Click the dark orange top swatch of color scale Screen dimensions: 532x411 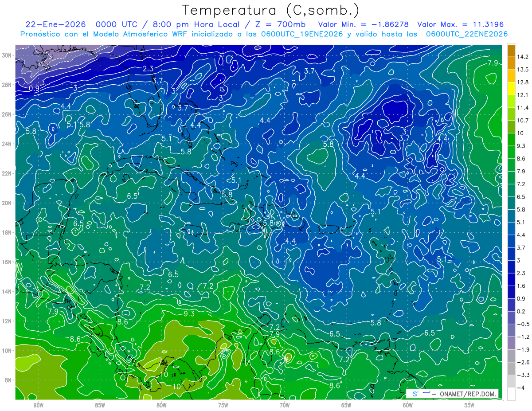pos(511,50)
